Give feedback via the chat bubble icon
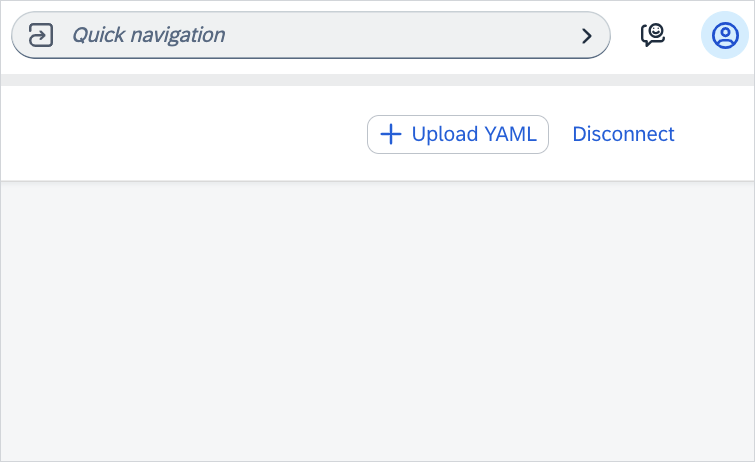The width and height of the screenshot is (755, 462). click(x=653, y=36)
